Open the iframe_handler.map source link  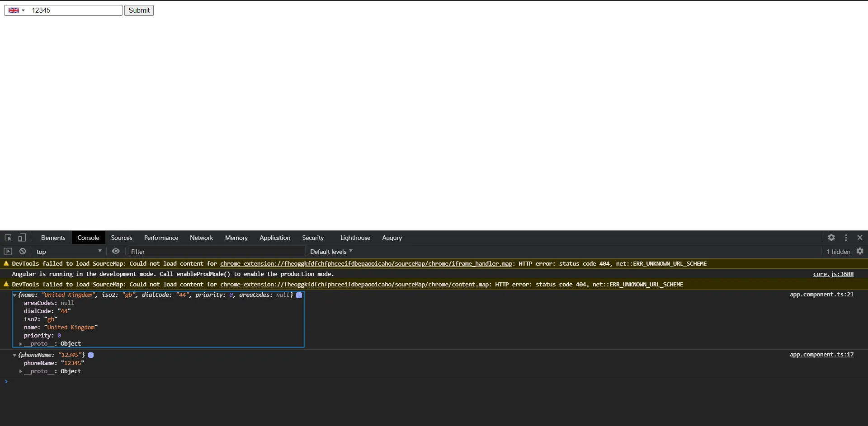tap(366, 264)
